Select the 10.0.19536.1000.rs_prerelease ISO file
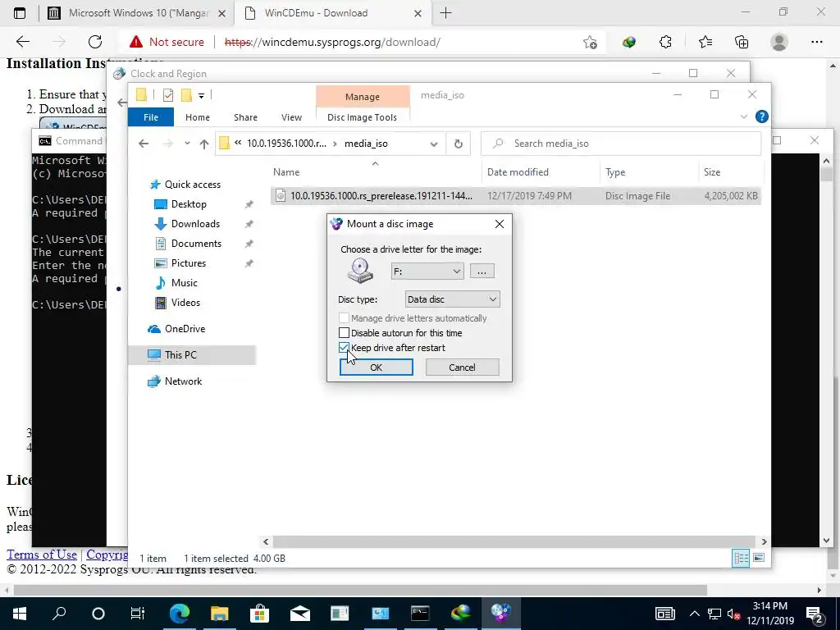Screen dimensions: 840x630 pos(515,196)
